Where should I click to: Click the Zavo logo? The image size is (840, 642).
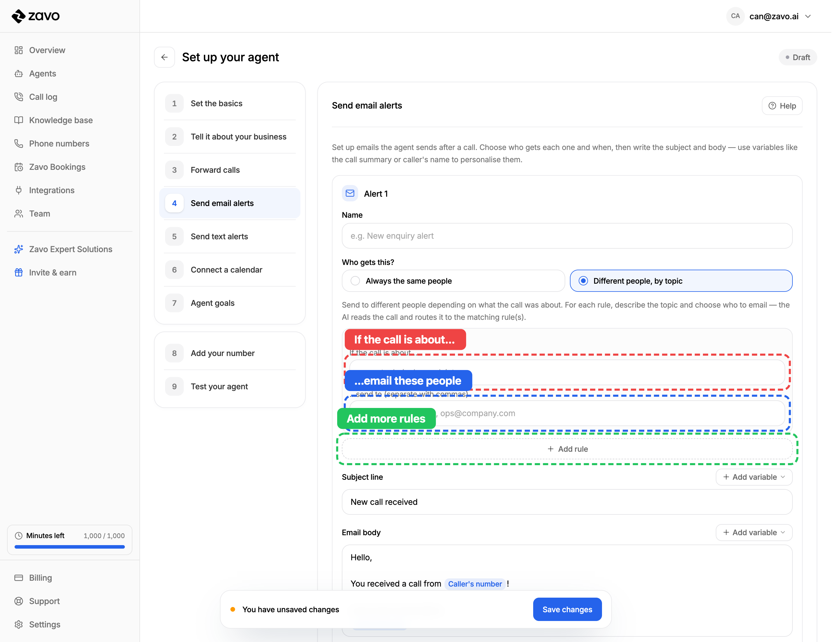point(36,16)
